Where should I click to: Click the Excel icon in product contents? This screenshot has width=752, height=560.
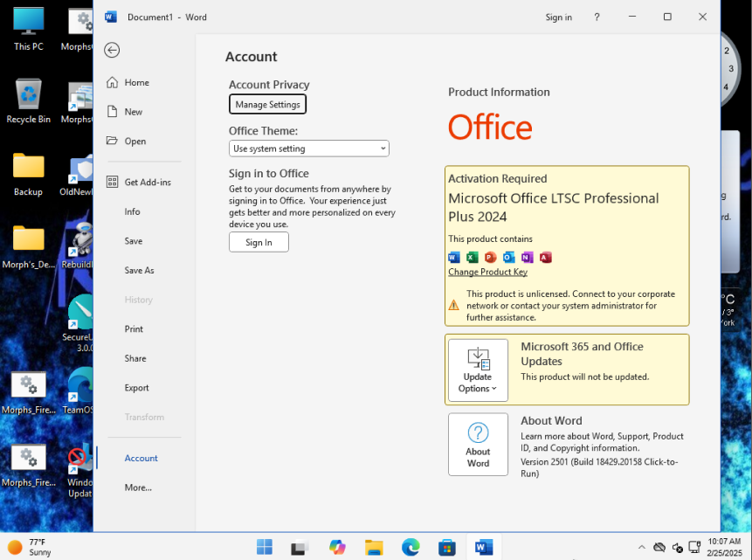(x=472, y=258)
